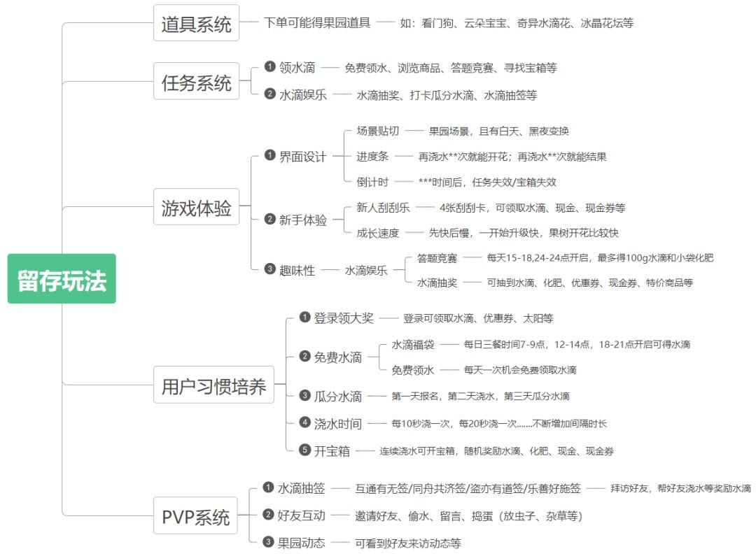Click the 成长速度 subtopic
Image resolution: width=756 pixels, height=556 pixels.
tap(378, 233)
